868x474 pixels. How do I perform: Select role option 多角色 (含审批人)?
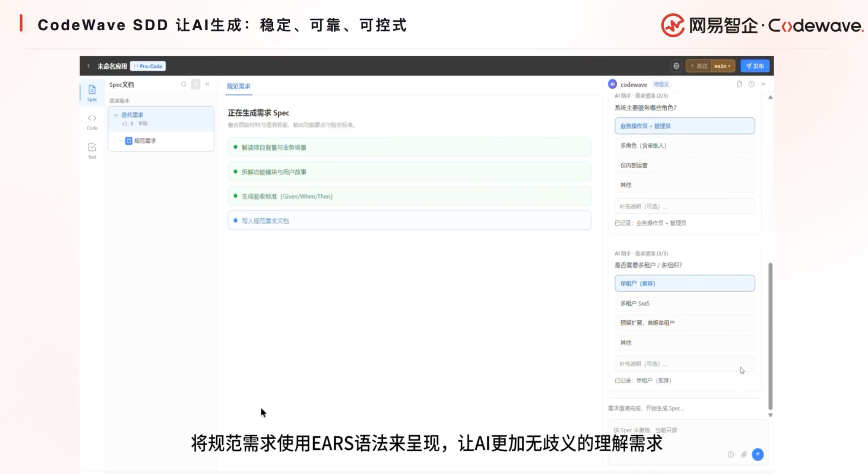684,145
